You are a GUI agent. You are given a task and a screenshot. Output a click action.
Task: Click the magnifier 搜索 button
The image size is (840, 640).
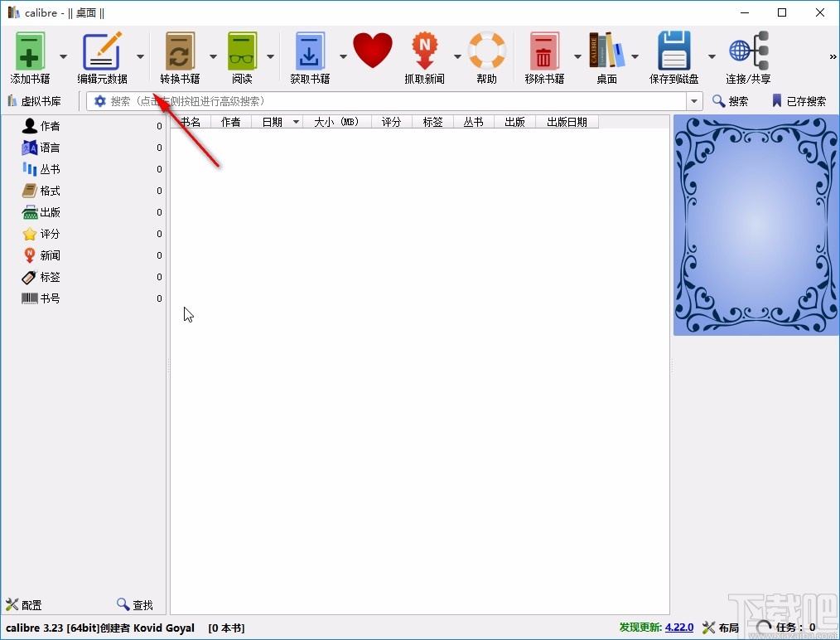(730, 101)
